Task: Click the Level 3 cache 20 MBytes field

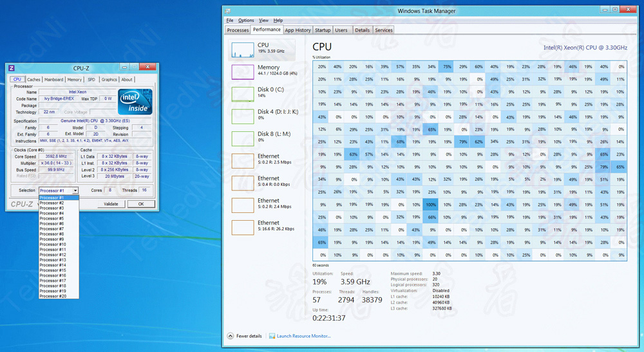Action: pyautogui.click(x=115, y=176)
